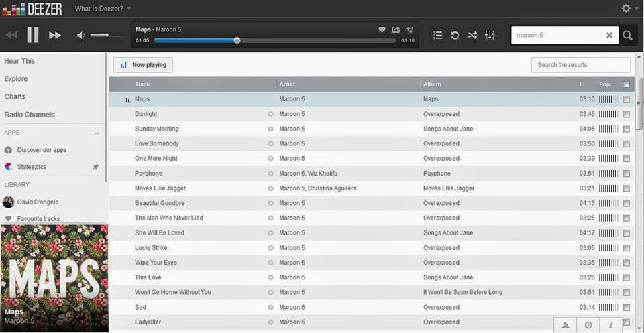
Task: Share the current track
Action: (396, 29)
